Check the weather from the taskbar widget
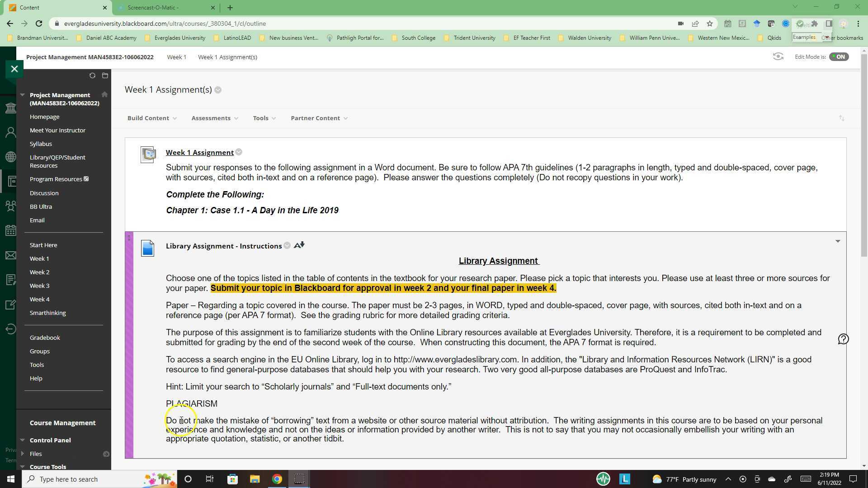 coord(683,479)
